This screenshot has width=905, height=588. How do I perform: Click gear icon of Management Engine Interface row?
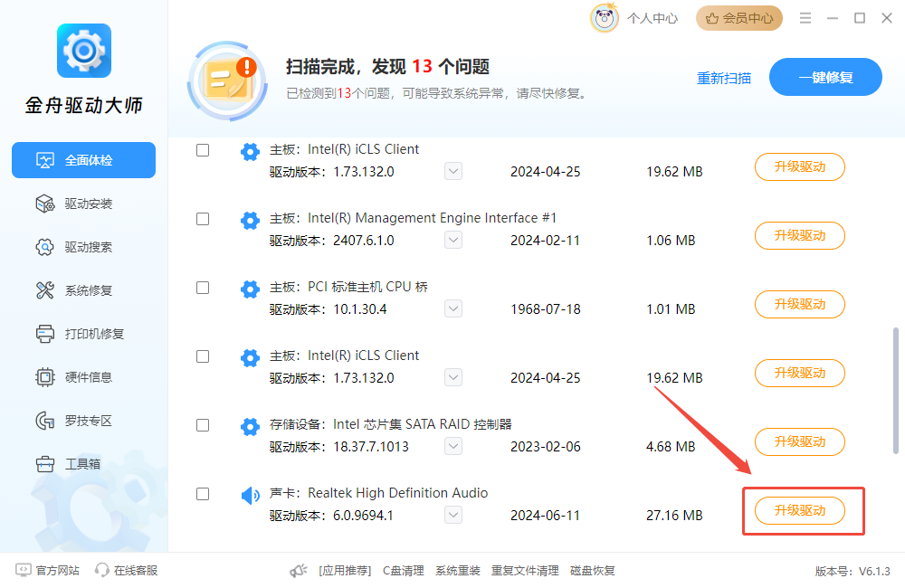tap(250, 221)
